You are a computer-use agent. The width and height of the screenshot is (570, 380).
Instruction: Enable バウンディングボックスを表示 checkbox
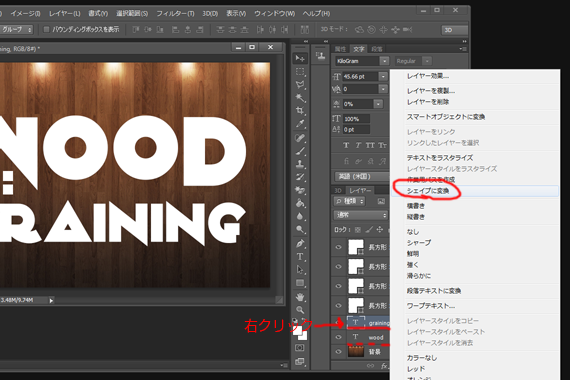[x=46, y=29]
